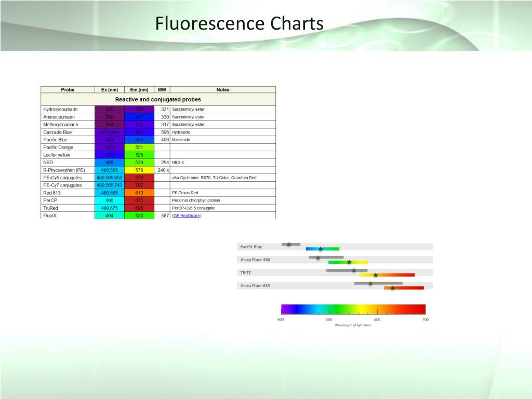This screenshot has height=399, width=532.
Task: Select the Pacific Orange probe cell
Action: [x=68, y=147]
